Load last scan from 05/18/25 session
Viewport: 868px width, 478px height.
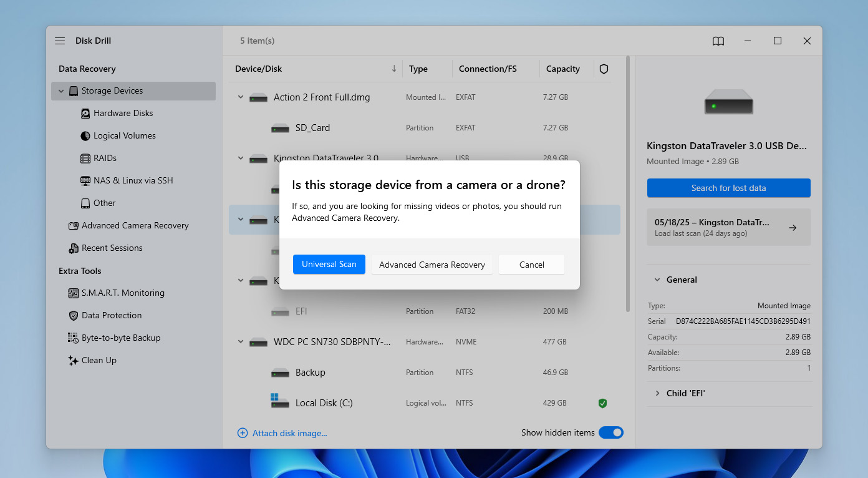pos(728,227)
